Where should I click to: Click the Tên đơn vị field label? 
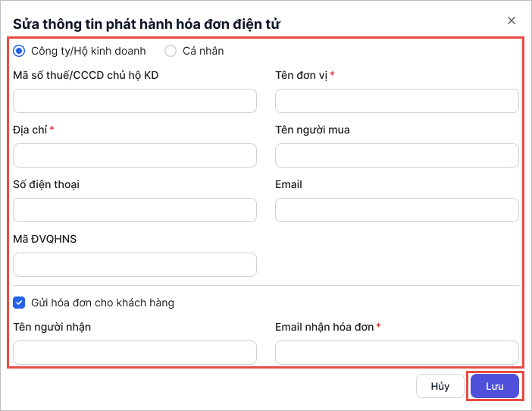pos(301,75)
